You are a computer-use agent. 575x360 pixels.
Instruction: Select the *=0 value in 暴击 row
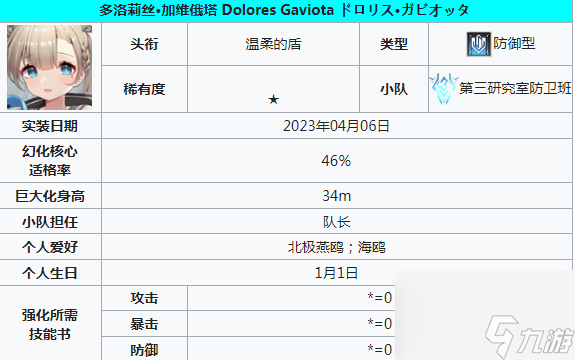tap(380, 324)
